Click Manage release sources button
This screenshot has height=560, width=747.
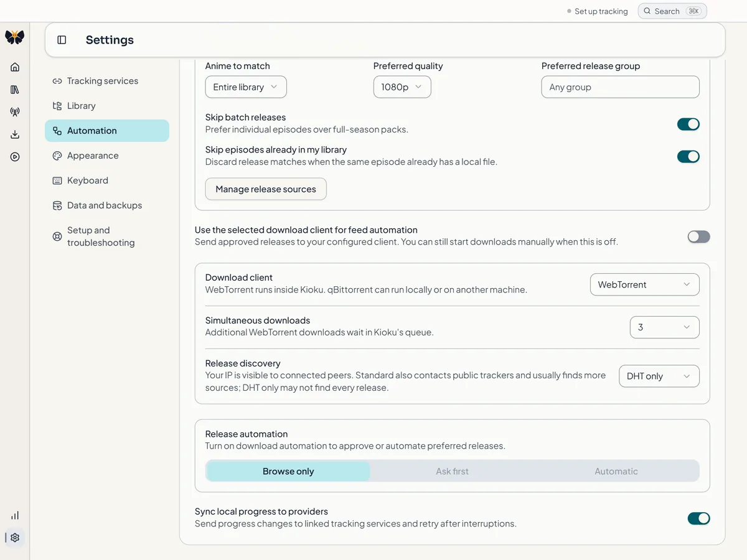click(266, 189)
